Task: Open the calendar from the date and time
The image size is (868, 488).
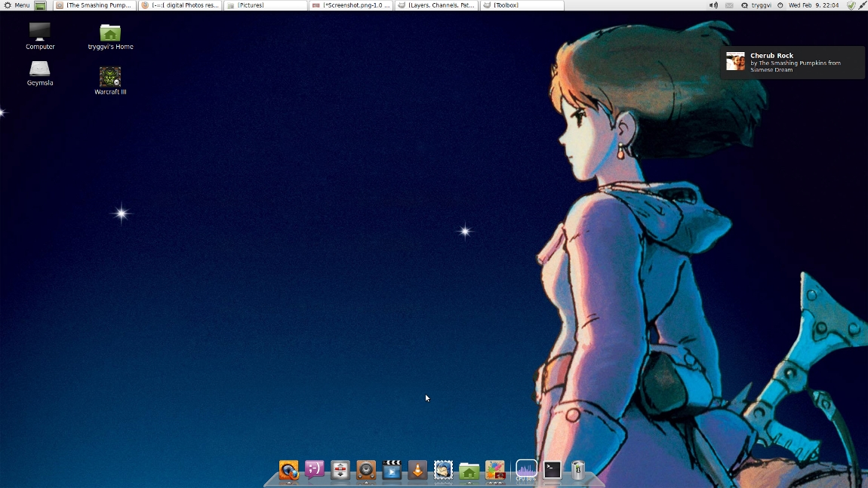Action: pos(814,5)
